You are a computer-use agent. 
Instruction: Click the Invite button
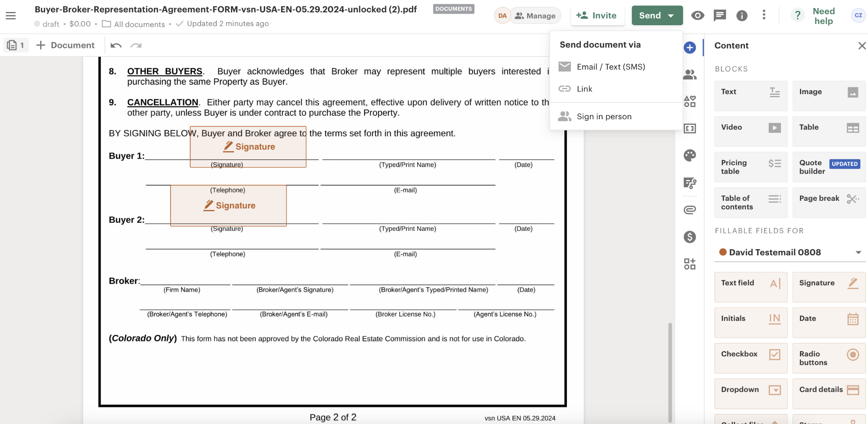[x=597, y=16]
